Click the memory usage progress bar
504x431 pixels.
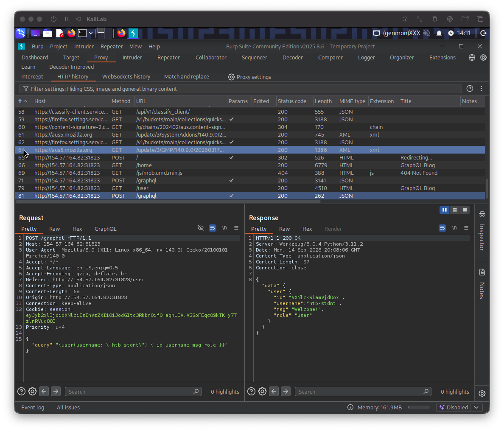419,407
